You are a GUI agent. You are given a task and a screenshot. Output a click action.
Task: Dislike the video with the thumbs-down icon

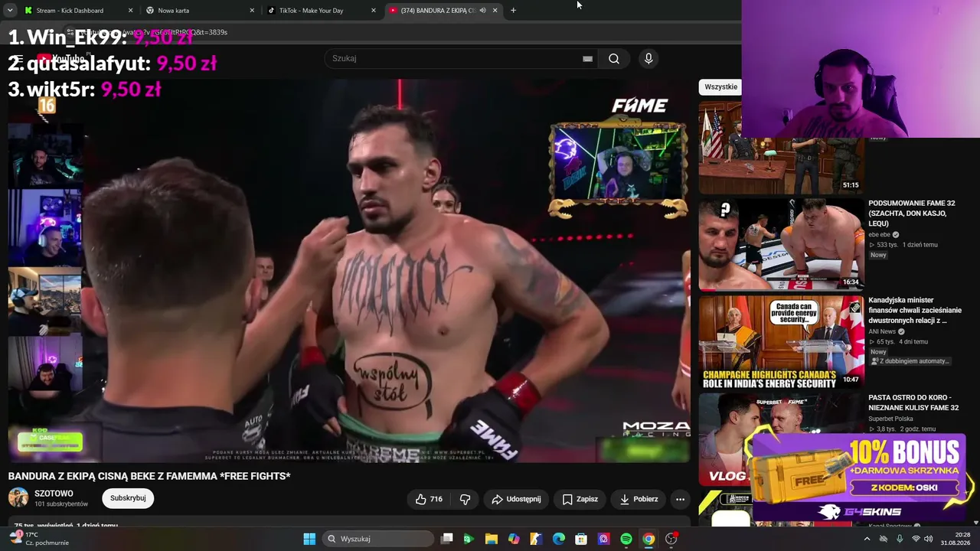pos(465,499)
